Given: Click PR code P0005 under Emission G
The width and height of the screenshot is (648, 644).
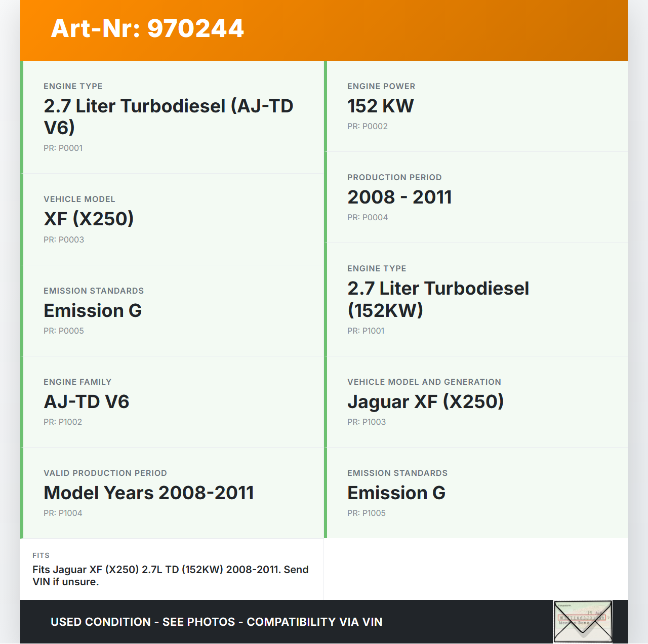Looking at the screenshot, I should [64, 331].
